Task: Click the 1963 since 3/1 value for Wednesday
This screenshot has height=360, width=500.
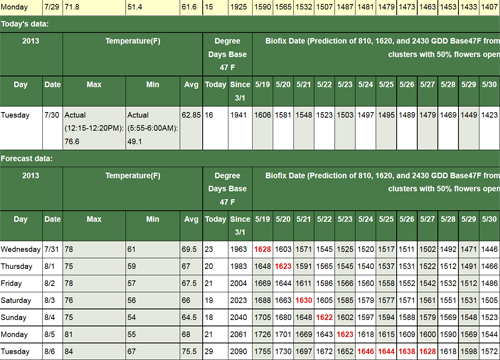Action: pos(240,249)
